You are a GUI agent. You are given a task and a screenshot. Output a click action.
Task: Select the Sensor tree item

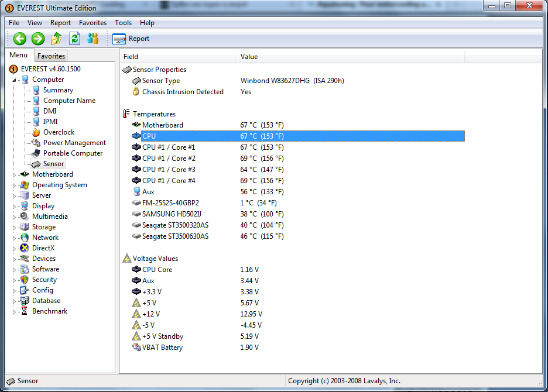click(48, 164)
